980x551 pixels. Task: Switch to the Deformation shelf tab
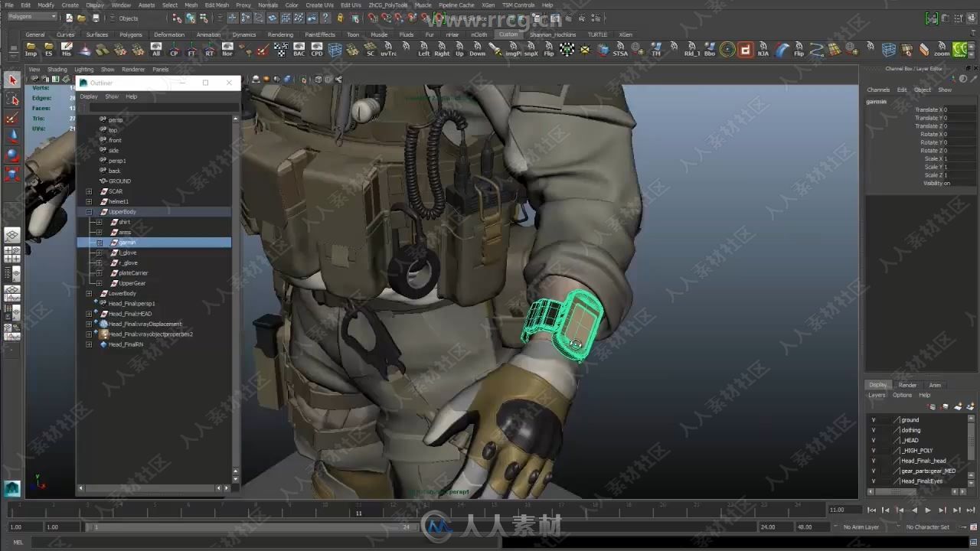point(169,34)
